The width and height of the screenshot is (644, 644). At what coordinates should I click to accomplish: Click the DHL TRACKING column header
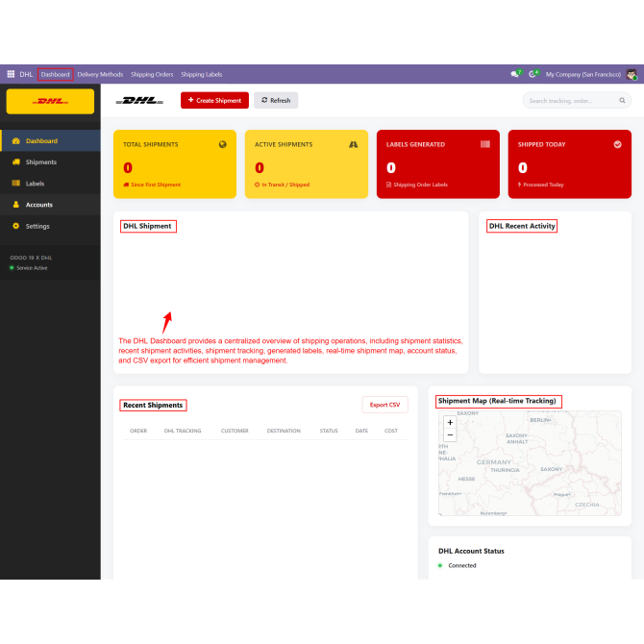tap(183, 431)
